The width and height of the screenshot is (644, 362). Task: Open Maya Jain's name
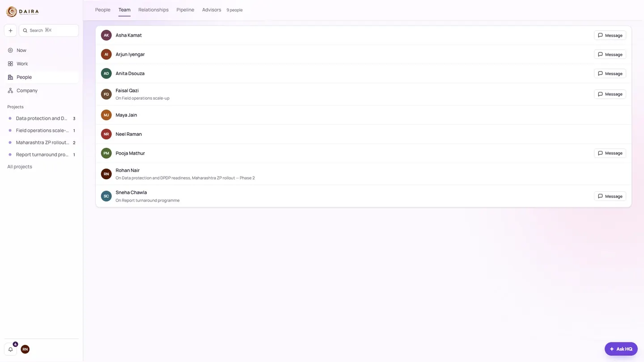point(126,115)
